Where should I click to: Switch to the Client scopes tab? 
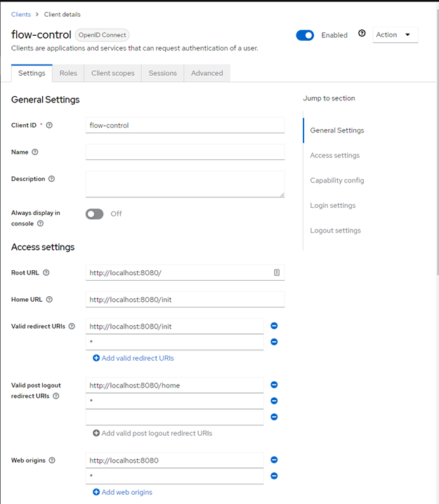tap(112, 73)
